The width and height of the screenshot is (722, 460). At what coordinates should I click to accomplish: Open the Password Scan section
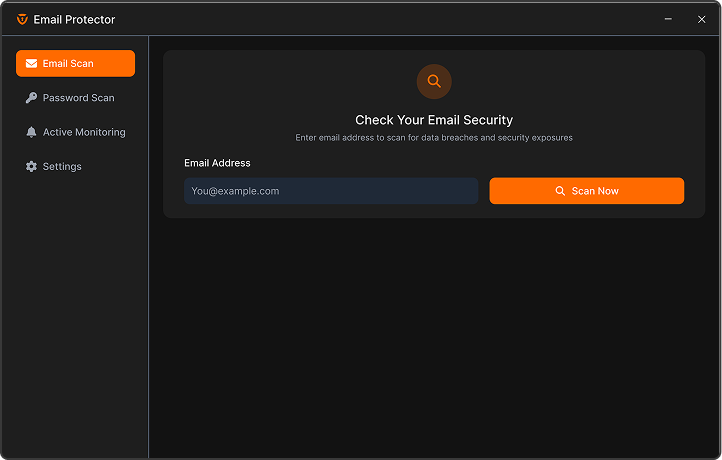pyautogui.click(x=78, y=98)
